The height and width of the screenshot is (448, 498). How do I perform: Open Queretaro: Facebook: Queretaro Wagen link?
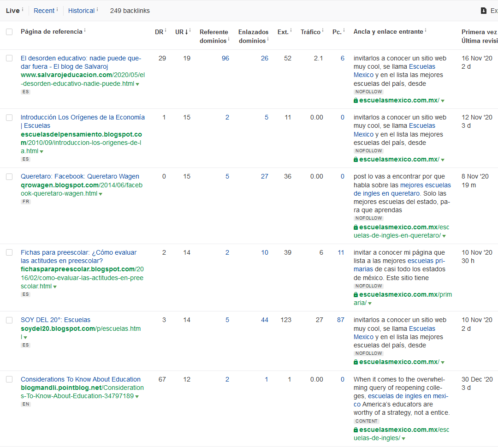click(80, 176)
